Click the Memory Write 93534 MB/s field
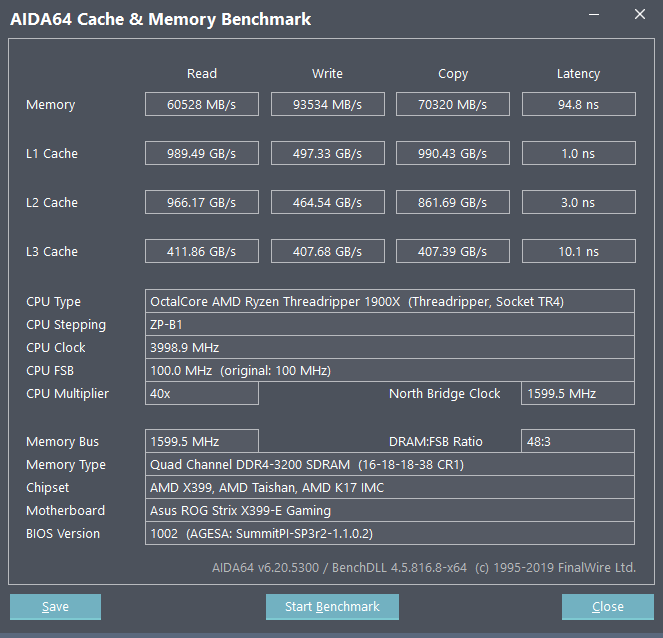This screenshot has height=638, width=663. [x=327, y=105]
